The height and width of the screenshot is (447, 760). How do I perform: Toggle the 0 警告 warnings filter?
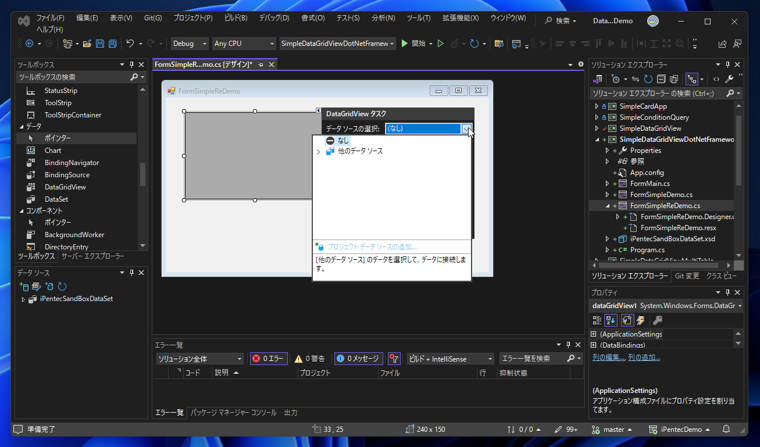point(310,358)
